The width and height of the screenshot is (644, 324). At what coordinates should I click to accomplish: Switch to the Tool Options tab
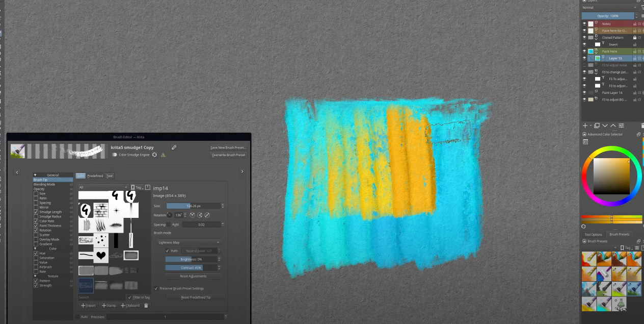point(593,234)
